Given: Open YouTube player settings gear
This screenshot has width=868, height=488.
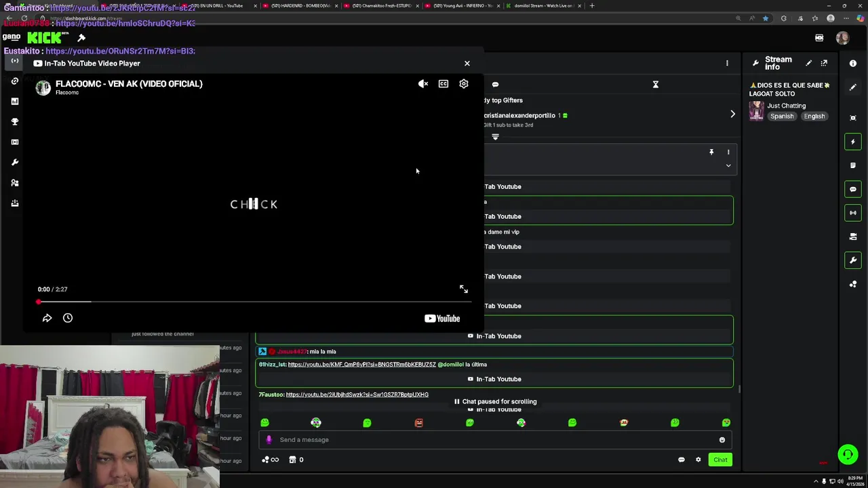Looking at the screenshot, I should click(x=464, y=84).
